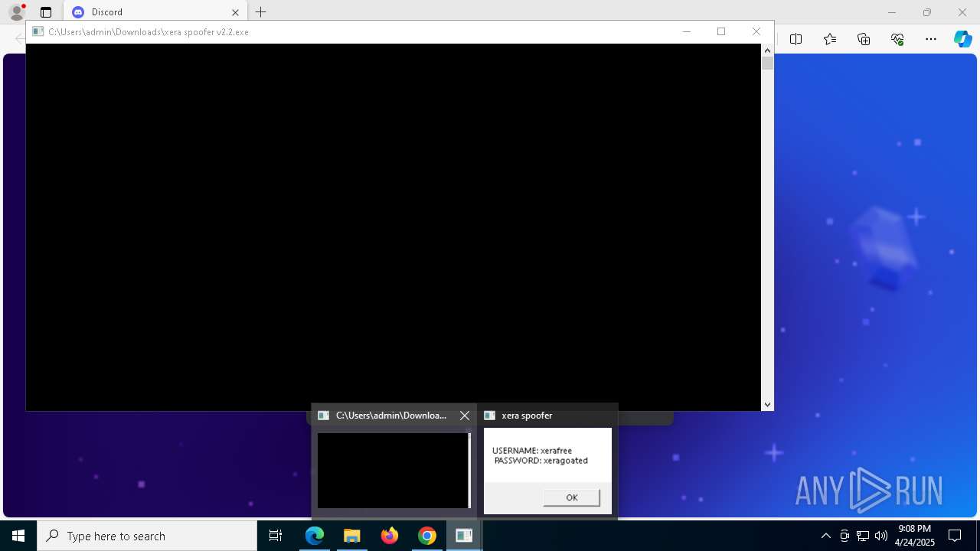The height and width of the screenshot is (551, 980).
Task: Minimize the xera spoofer console window
Action: point(686,31)
